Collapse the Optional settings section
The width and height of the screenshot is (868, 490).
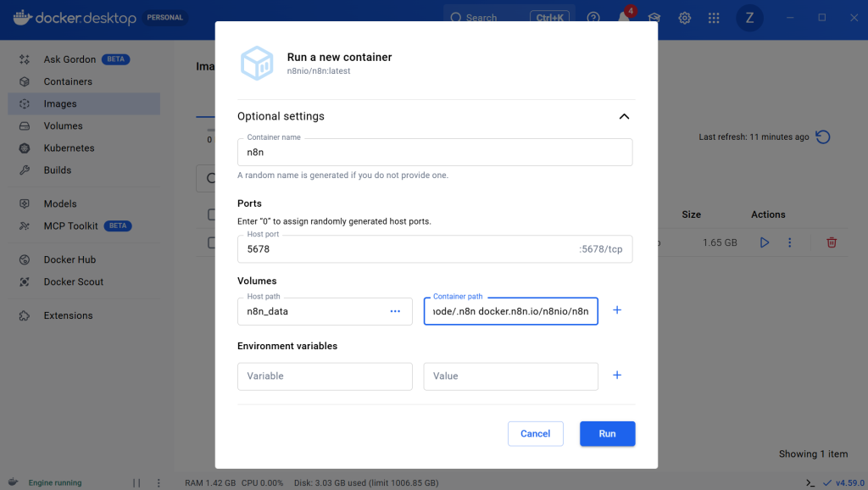624,116
